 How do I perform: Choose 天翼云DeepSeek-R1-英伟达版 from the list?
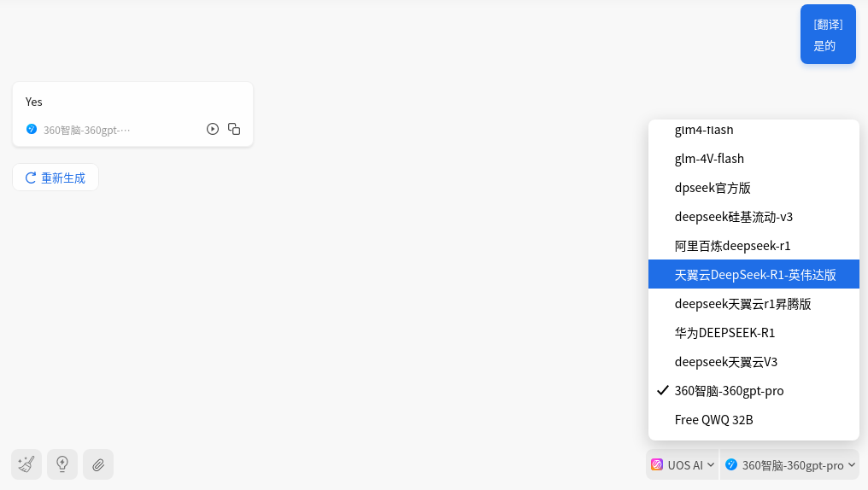tap(754, 274)
